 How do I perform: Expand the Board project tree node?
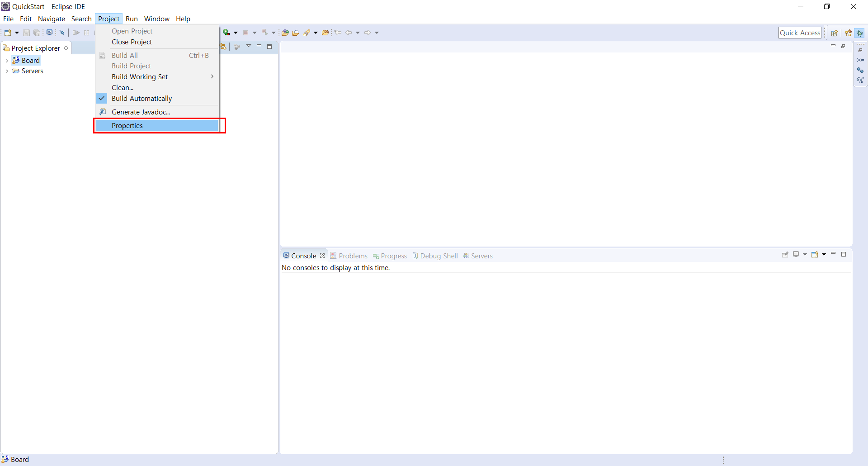click(x=6, y=61)
